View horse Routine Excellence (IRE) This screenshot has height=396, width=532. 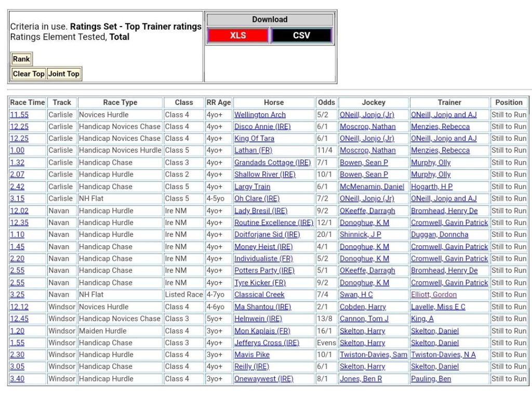click(x=273, y=223)
